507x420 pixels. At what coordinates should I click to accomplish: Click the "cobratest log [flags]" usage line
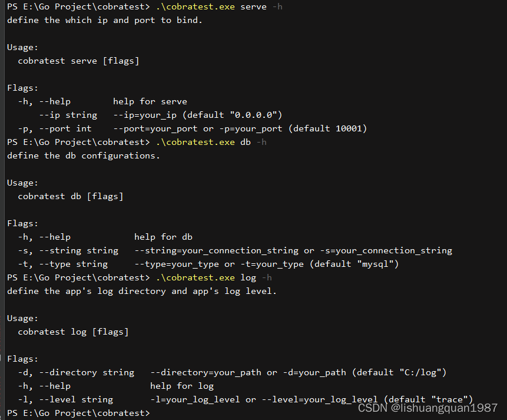point(73,332)
